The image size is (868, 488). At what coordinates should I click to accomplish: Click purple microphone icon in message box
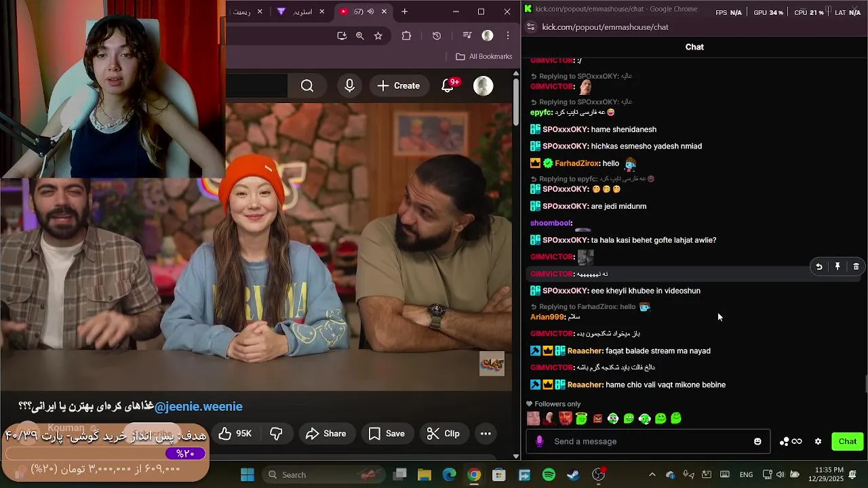click(x=540, y=441)
